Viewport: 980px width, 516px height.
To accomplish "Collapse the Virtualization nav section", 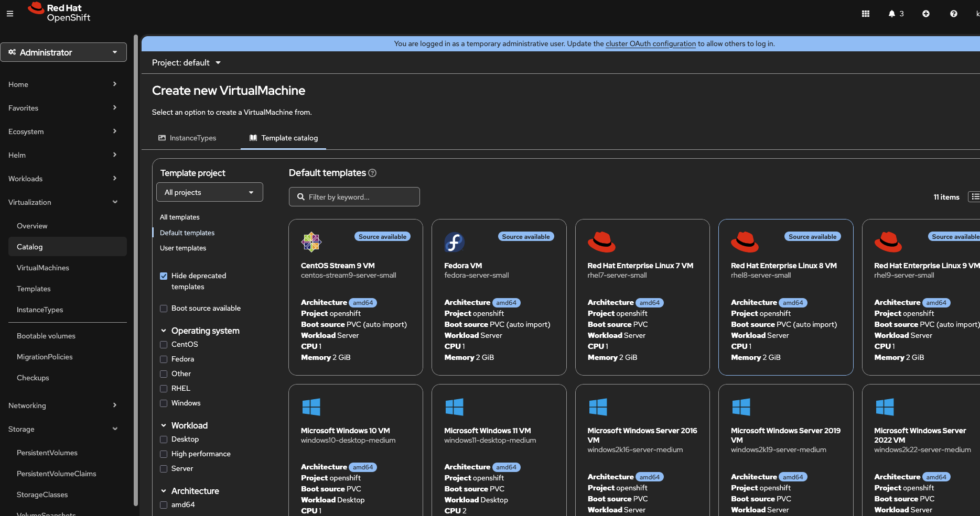I will (x=63, y=202).
